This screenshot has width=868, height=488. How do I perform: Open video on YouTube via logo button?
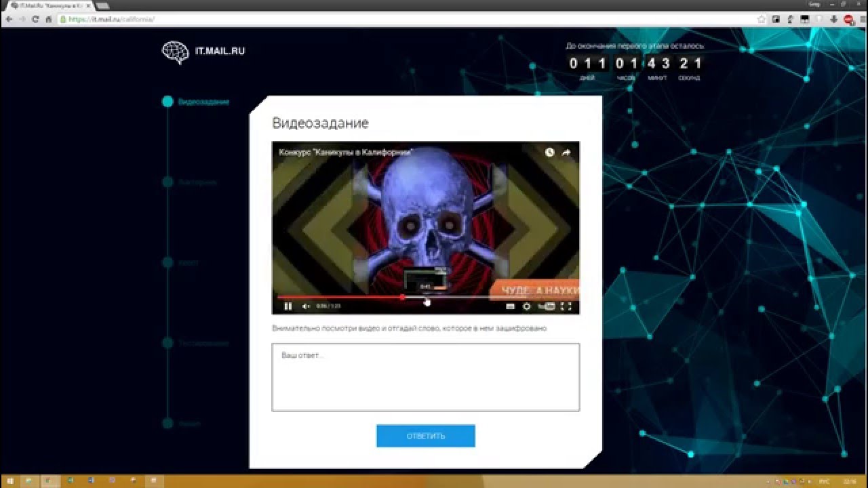tap(547, 306)
